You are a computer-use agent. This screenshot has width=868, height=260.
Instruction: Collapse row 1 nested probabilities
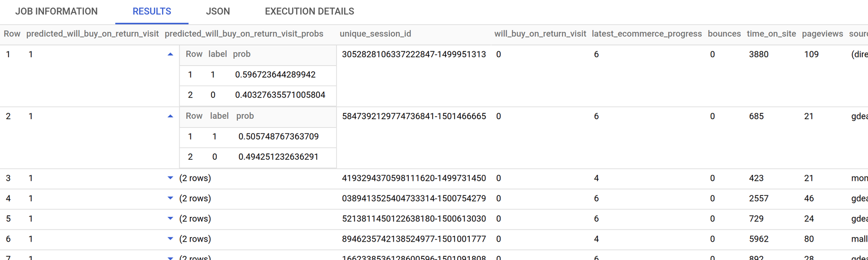[170, 55]
